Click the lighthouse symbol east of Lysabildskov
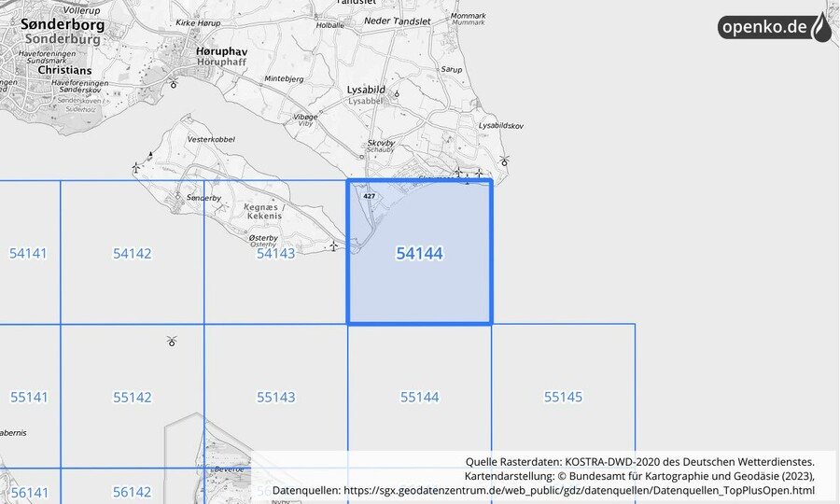 [x=504, y=161]
